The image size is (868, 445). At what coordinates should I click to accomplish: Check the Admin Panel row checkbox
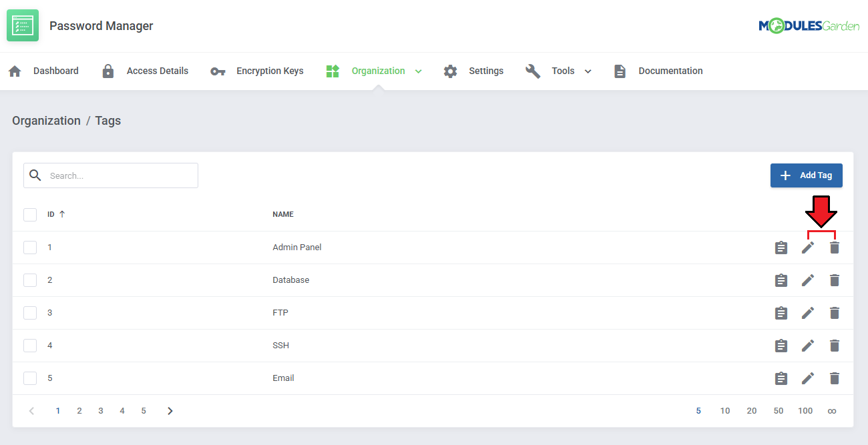click(x=30, y=248)
